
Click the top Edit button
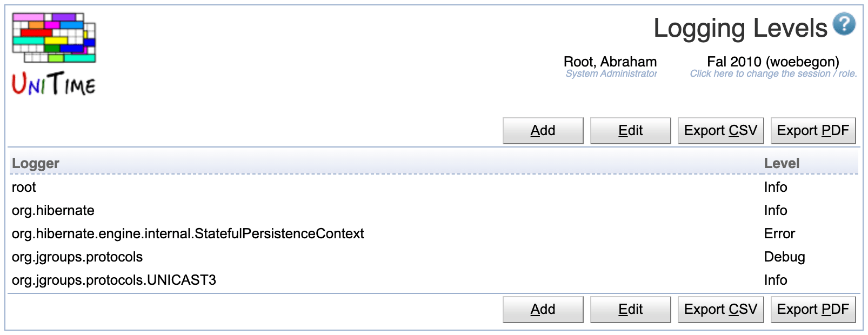tap(630, 131)
